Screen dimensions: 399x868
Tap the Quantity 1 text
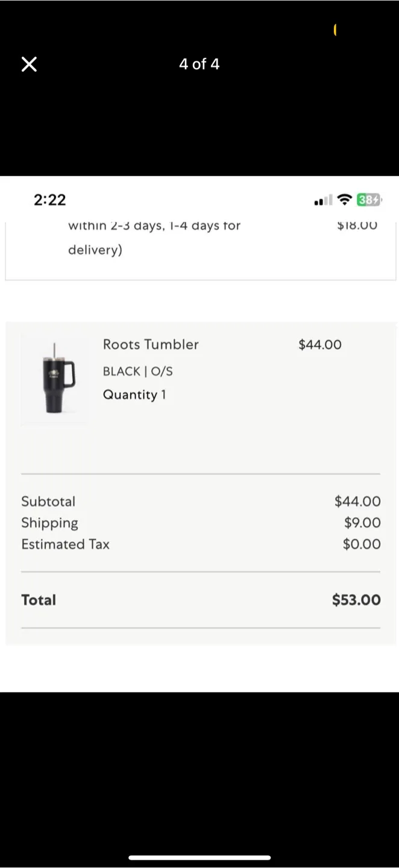tap(135, 394)
